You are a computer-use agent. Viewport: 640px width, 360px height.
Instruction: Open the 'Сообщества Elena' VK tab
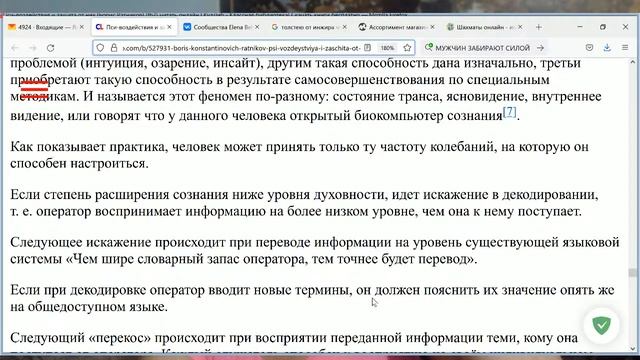(221, 27)
